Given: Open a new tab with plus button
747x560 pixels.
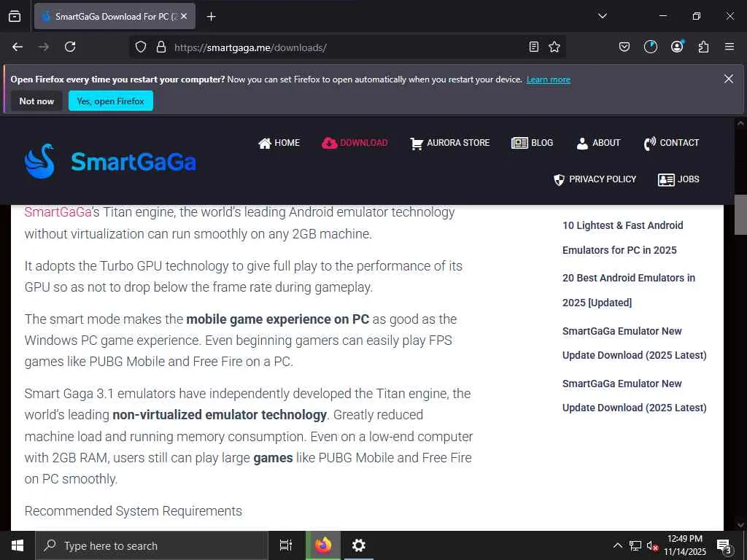Looking at the screenshot, I should click(211, 17).
